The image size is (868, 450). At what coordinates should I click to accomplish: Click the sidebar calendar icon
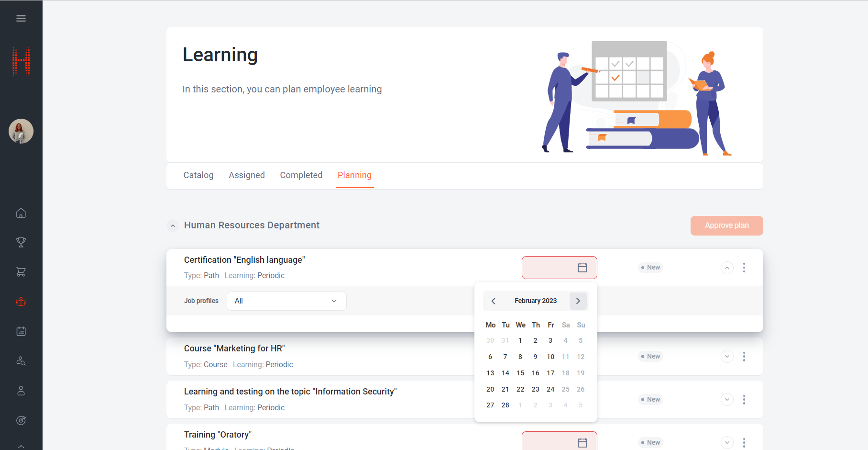[21, 331]
